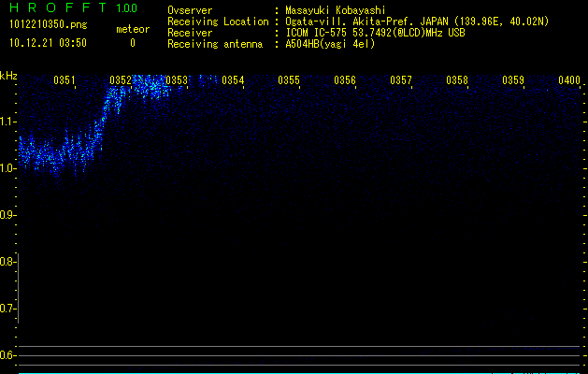Click the signal burst between 0352 and 0353
Screen dimensions: 588x374
click(x=151, y=86)
